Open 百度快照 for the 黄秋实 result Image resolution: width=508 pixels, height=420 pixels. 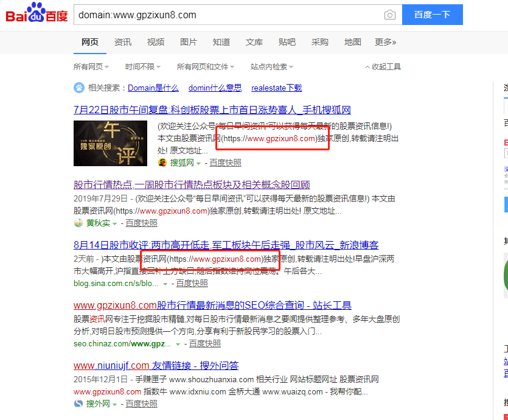141,223
